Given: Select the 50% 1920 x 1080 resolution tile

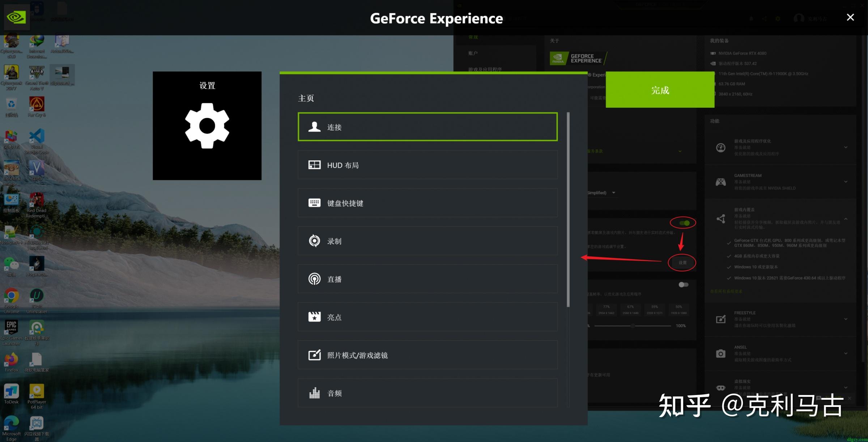Looking at the screenshot, I should click(678, 310).
